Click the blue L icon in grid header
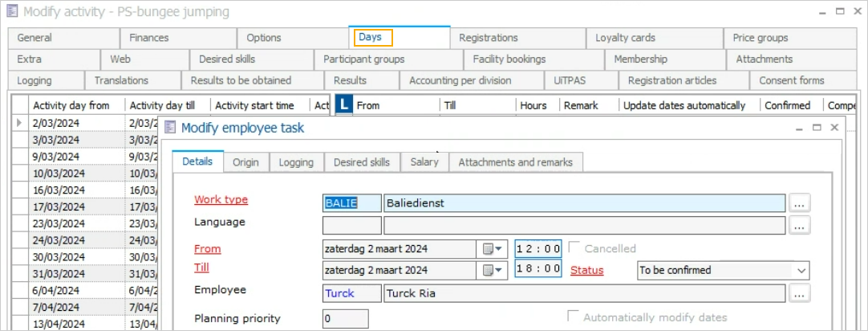 click(x=343, y=105)
